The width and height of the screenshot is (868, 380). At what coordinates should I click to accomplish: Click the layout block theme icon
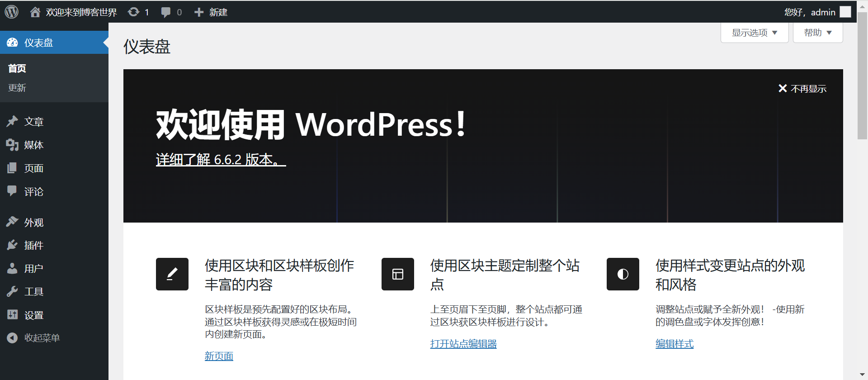(x=398, y=274)
